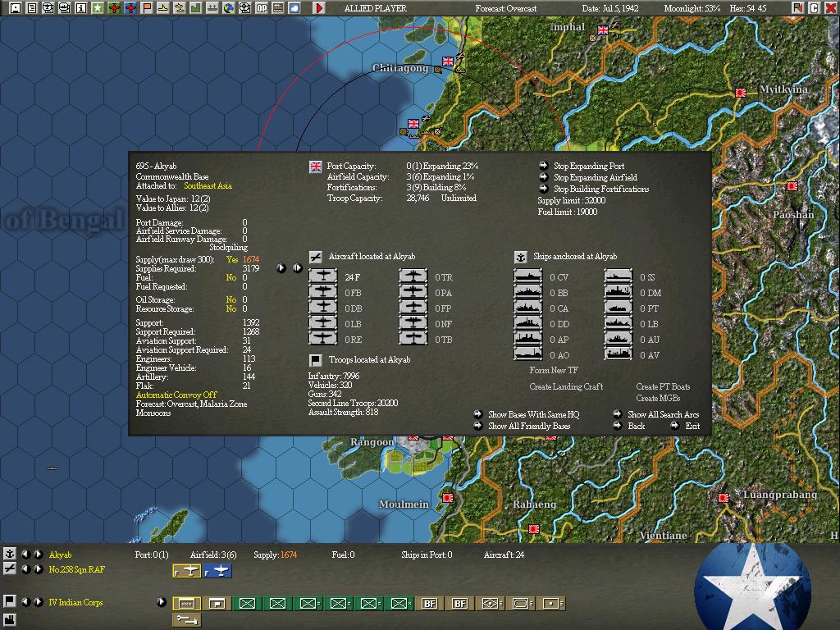Click the anchor icon beside Ships anchored at Akyab
Image resolution: width=840 pixels, height=630 pixels.
click(521, 257)
